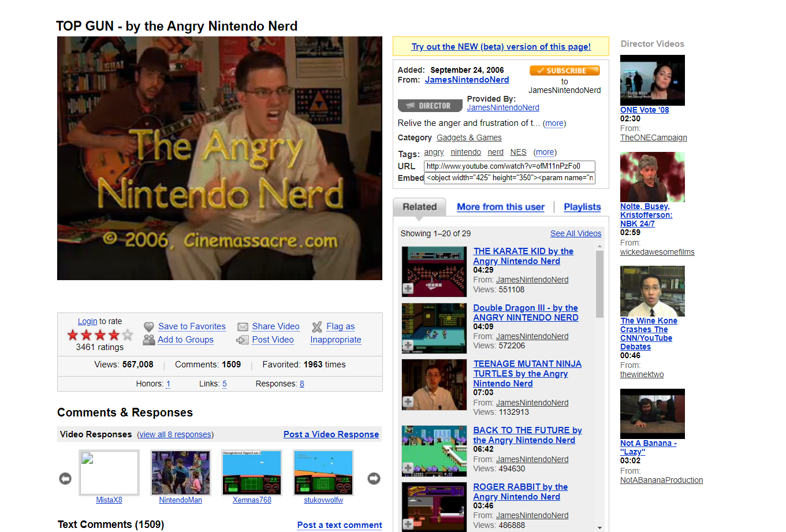Switch to More from this user tab
The height and width of the screenshot is (532, 786).
(501, 207)
